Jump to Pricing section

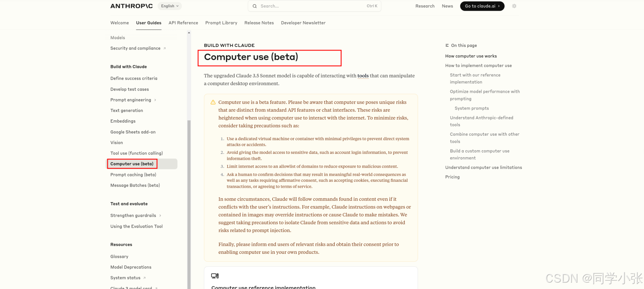452,177
